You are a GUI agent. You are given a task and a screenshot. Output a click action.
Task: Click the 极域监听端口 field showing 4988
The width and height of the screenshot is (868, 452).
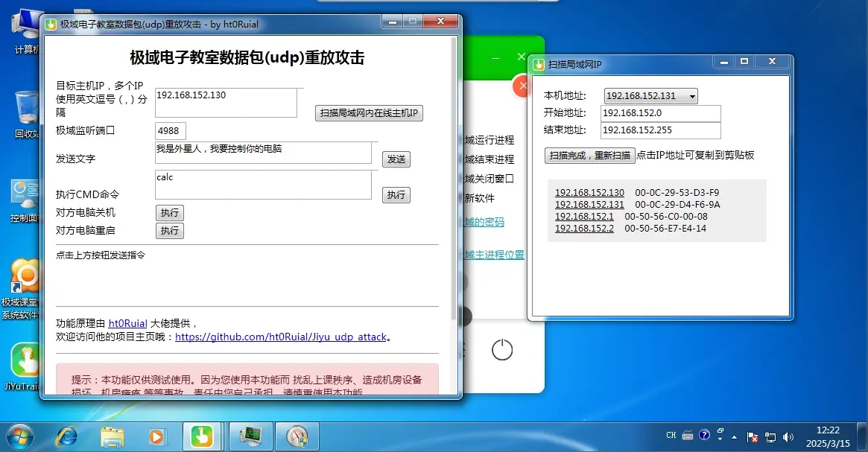(170, 130)
